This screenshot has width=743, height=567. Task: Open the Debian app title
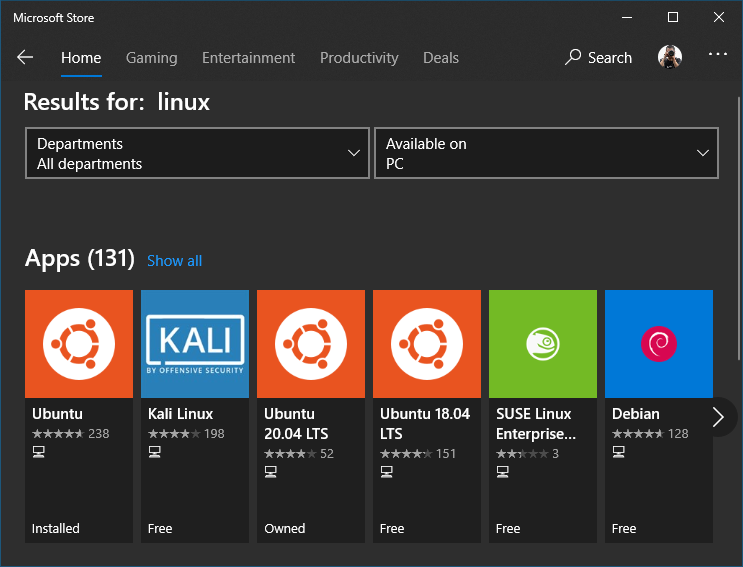tap(635, 414)
